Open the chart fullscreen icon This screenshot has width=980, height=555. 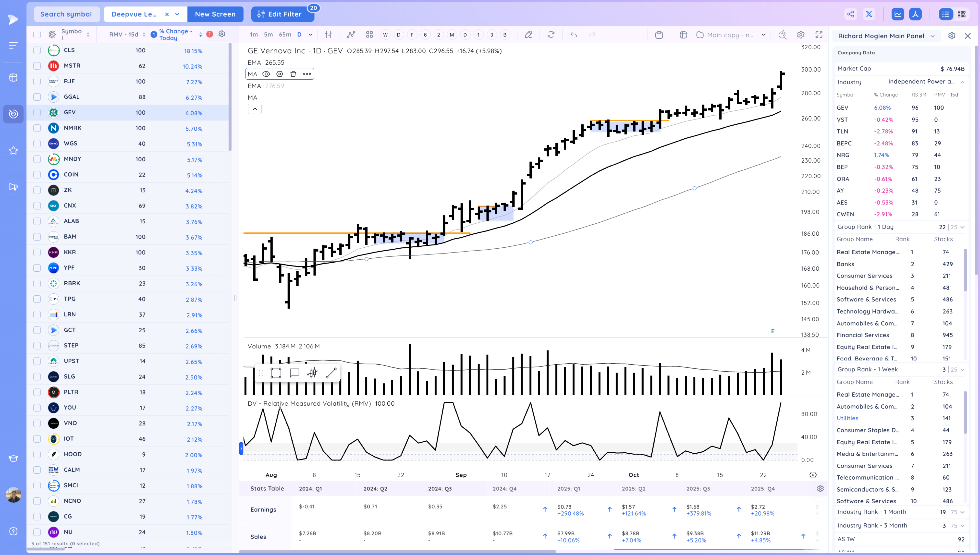819,35
